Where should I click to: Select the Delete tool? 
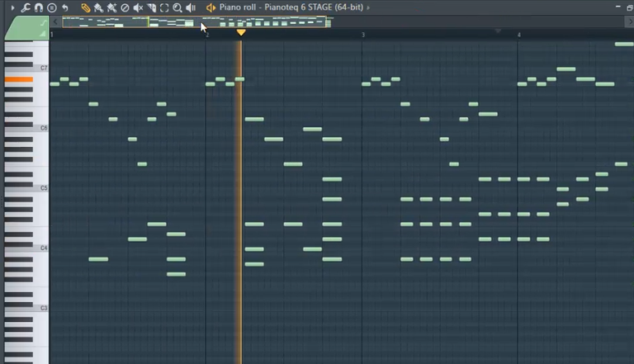(125, 7)
